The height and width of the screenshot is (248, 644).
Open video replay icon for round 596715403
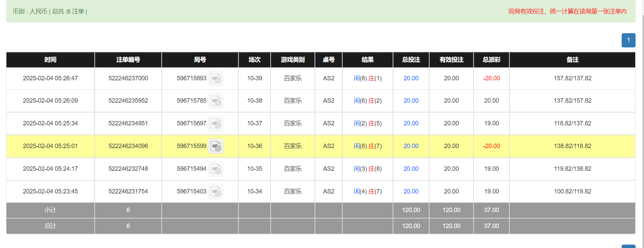[x=215, y=192]
